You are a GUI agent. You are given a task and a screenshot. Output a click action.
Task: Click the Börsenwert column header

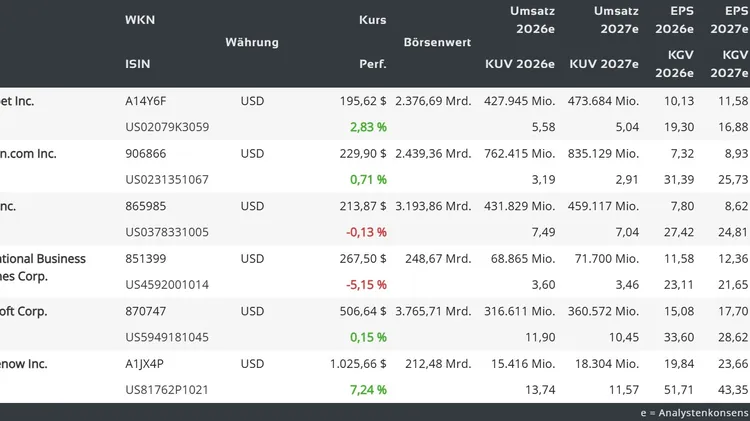[x=437, y=42]
